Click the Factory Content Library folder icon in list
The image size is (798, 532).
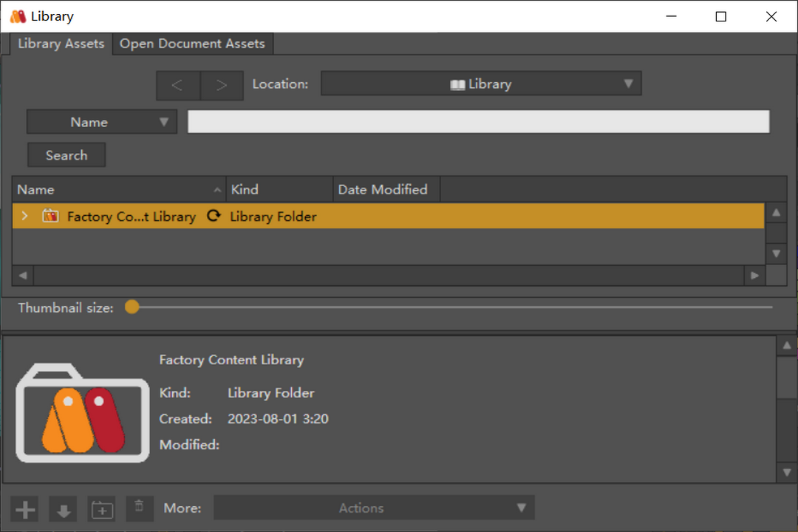point(50,216)
